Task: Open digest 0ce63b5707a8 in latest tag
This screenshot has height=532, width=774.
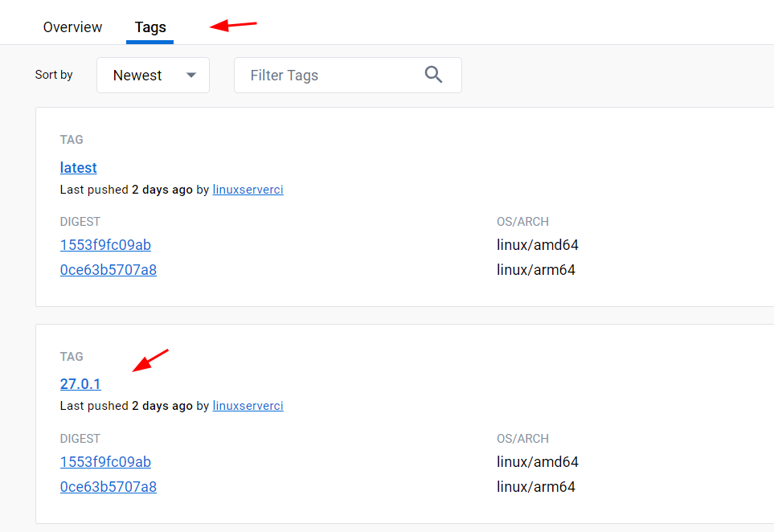Action: click(x=109, y=270)
